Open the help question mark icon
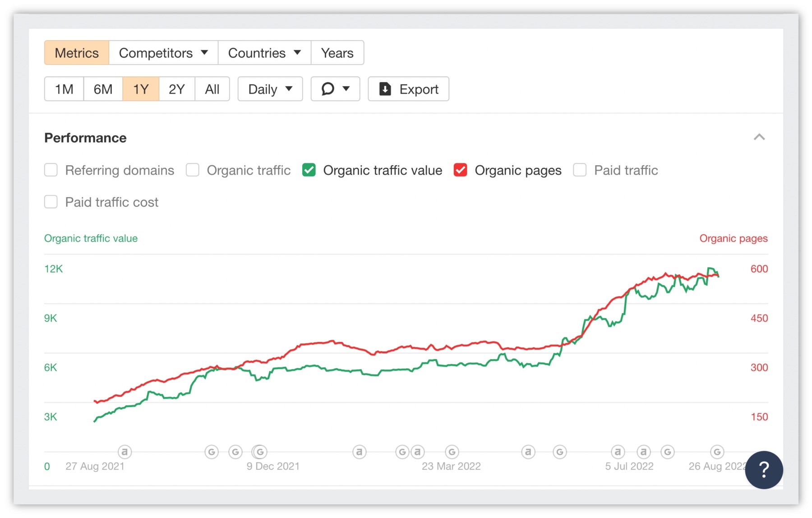The height and width of the screenshot is (518, 812). point(763,470)
